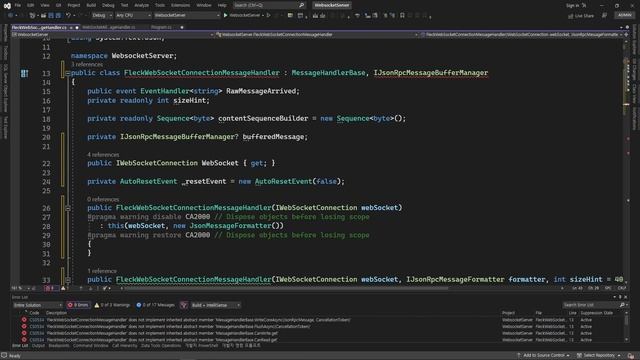Click the editor split handle icon
The width and height of the screenshot is (640, 360).
[x=626, y=35]
